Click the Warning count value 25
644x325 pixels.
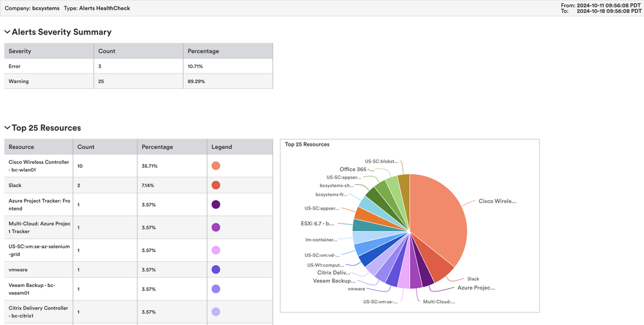click(101, 81)
